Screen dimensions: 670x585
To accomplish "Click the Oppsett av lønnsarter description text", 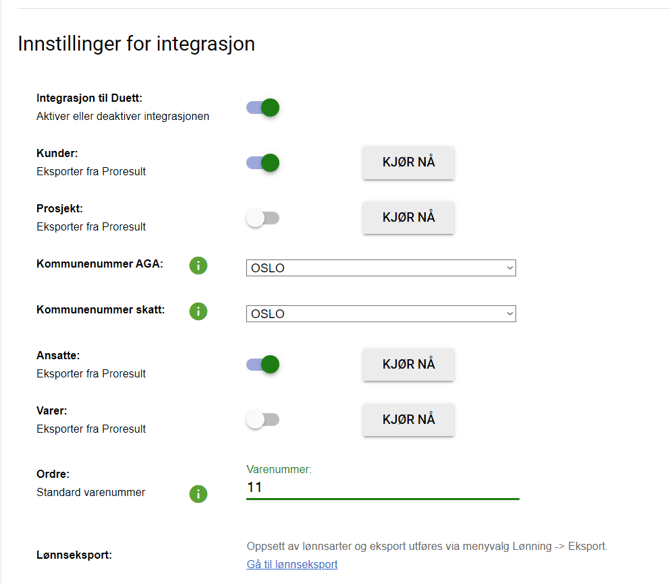I will tap(427, 546).
